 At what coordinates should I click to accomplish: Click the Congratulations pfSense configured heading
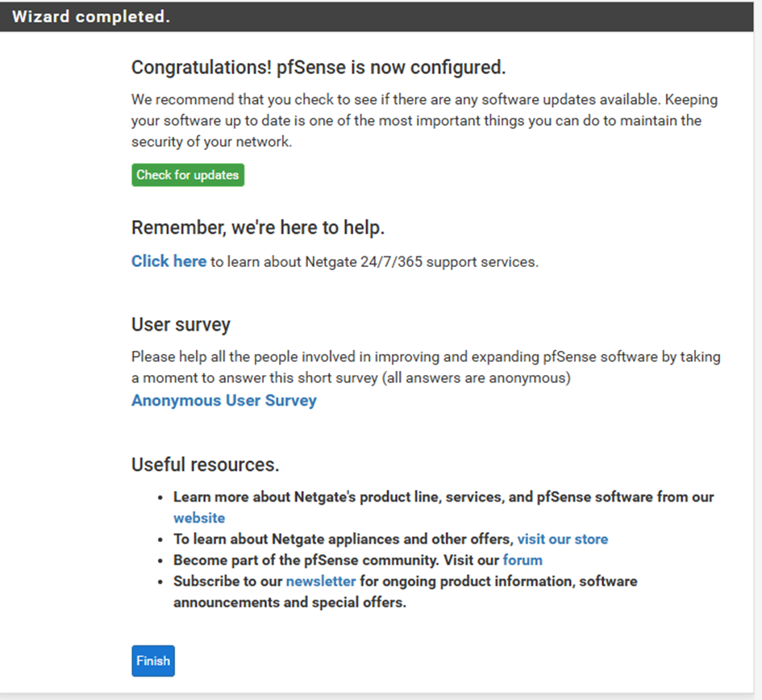pos(319,67)
